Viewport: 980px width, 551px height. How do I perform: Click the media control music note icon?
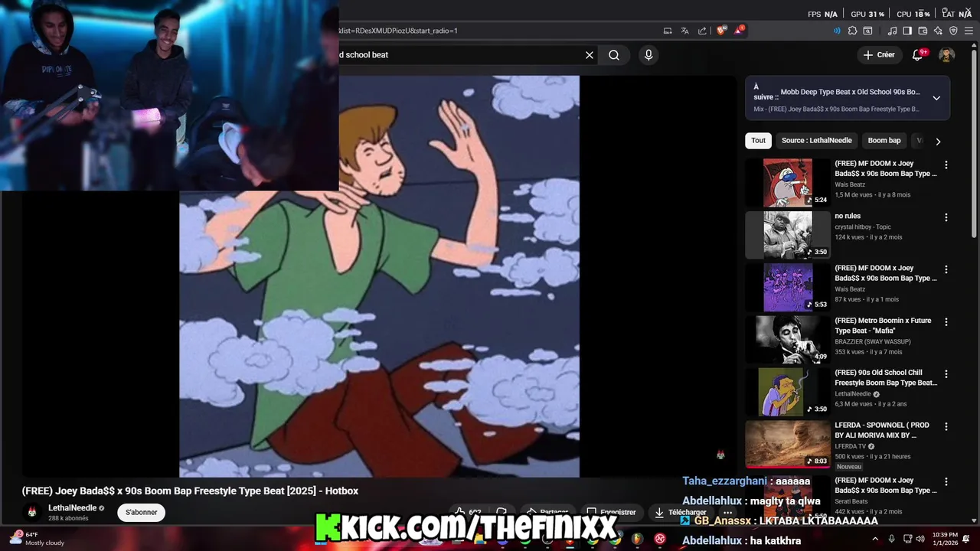[892, 31]
